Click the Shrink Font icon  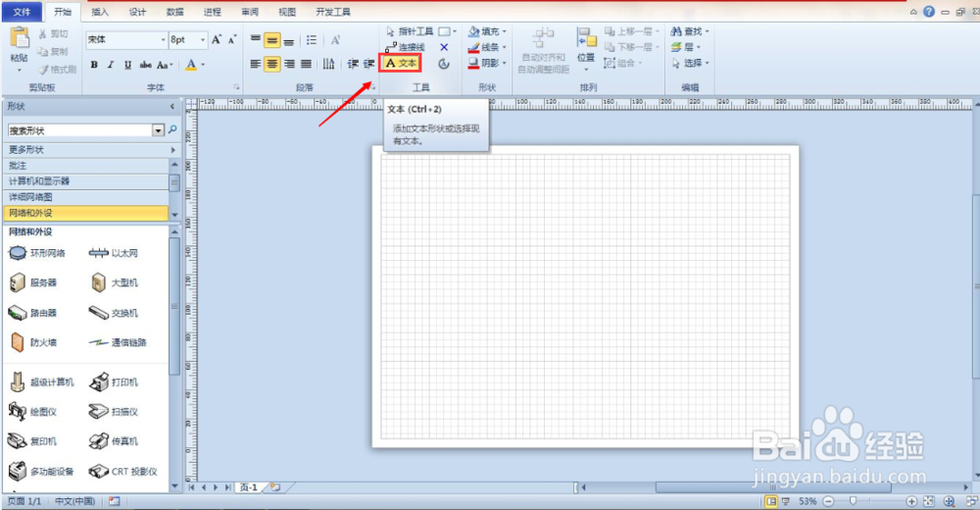tap(232, 39)
